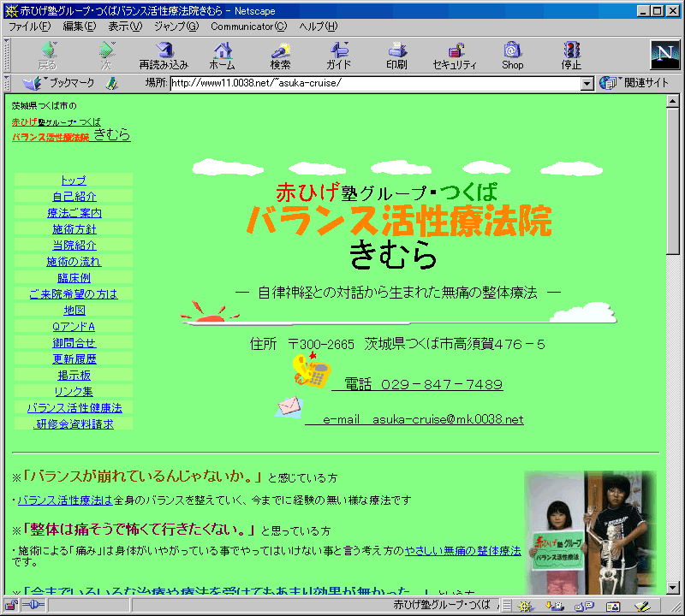The width and height of the screenshot is (685, 616).
Task: Open the 関連サイト (What's Related) dropdown
Action: pyautogui.click(x=634, y=83)
